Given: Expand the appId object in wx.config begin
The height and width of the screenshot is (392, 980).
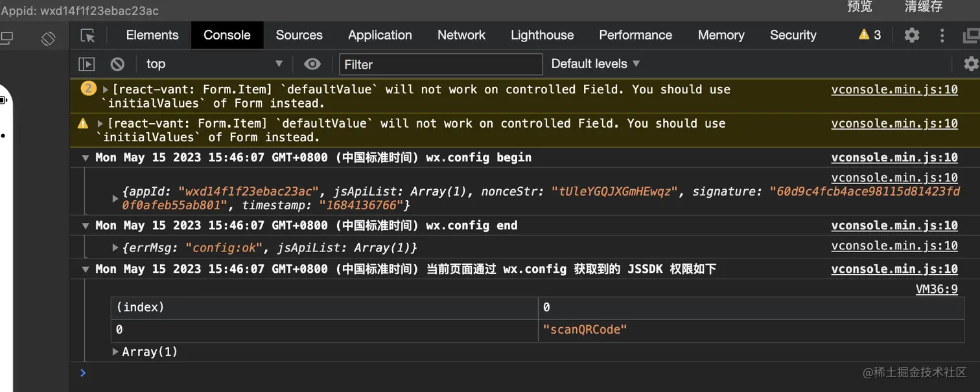Looking at the screenshot, I should 115,199.
